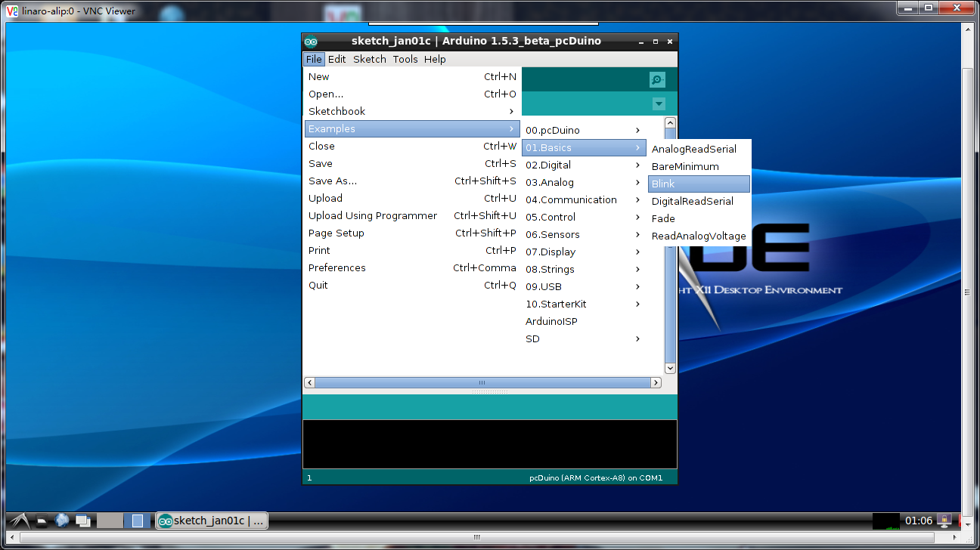This screenshot has height=550, width=980.
Task: Select the 01.Basics examples category
Action: point(584,147)
